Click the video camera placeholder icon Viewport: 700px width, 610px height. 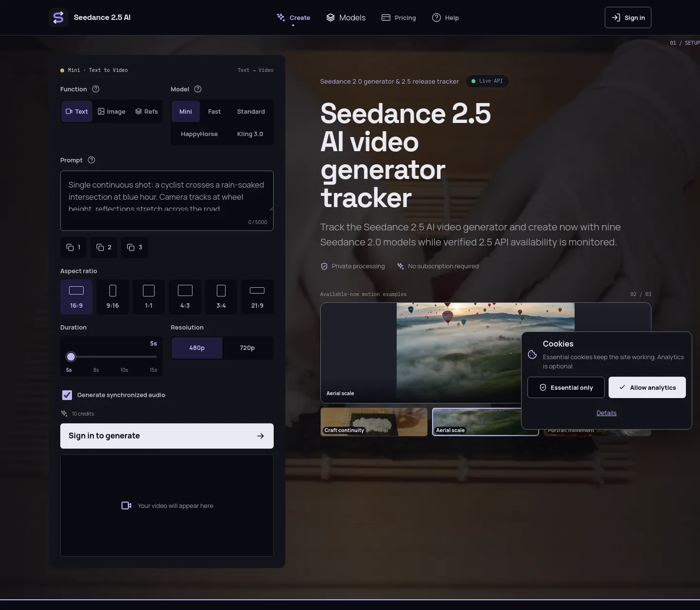click(126, 505)
